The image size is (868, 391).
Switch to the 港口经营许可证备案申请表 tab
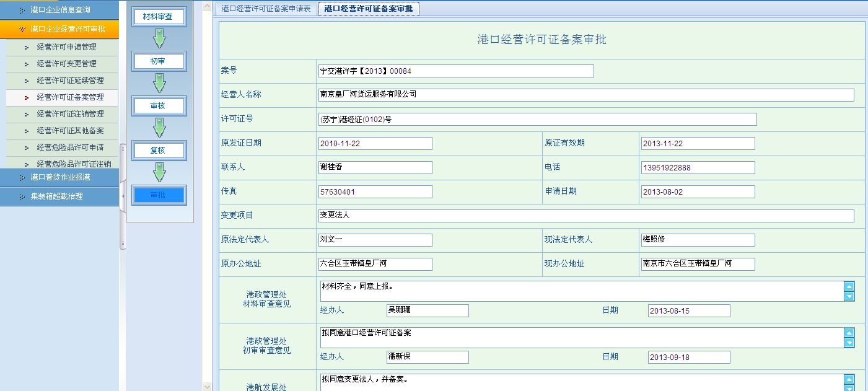point(266,9)
